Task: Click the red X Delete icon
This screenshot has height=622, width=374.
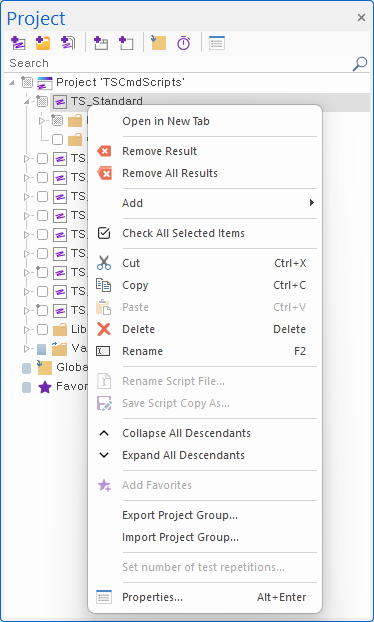Action: point(104,329)
